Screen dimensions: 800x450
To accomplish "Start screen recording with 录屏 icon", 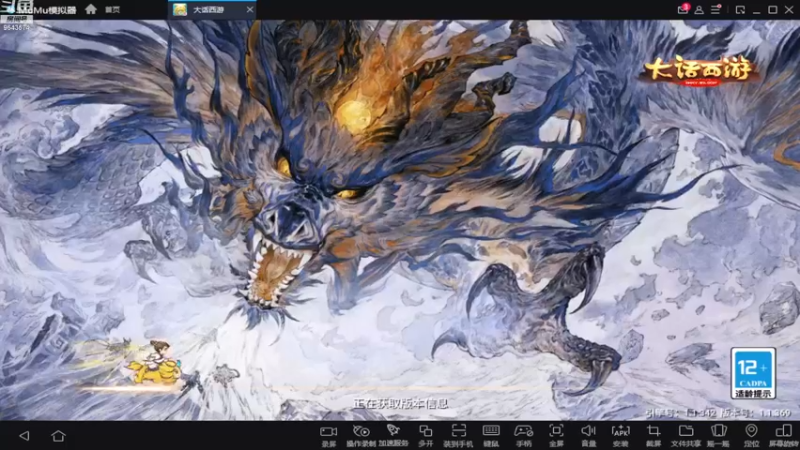I will pyautogui.click(x=329, y=436).
